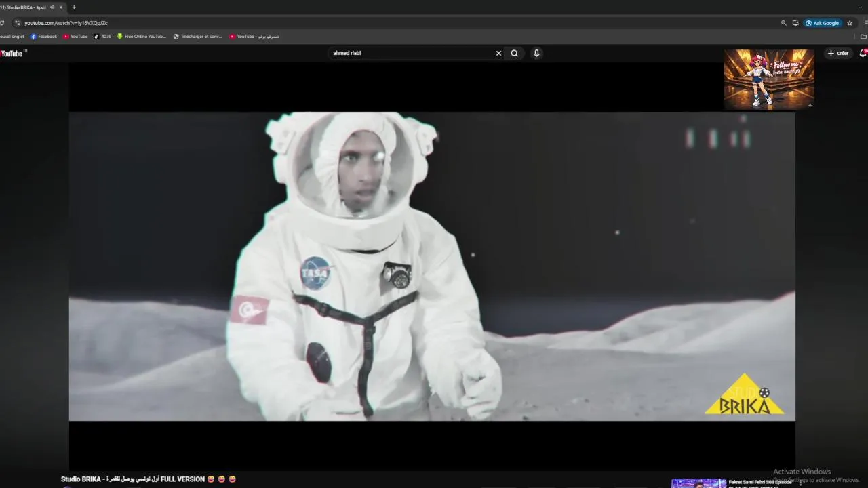Open the all bookmarks folder
868x488 pixels.
click(x=864, y=37)
